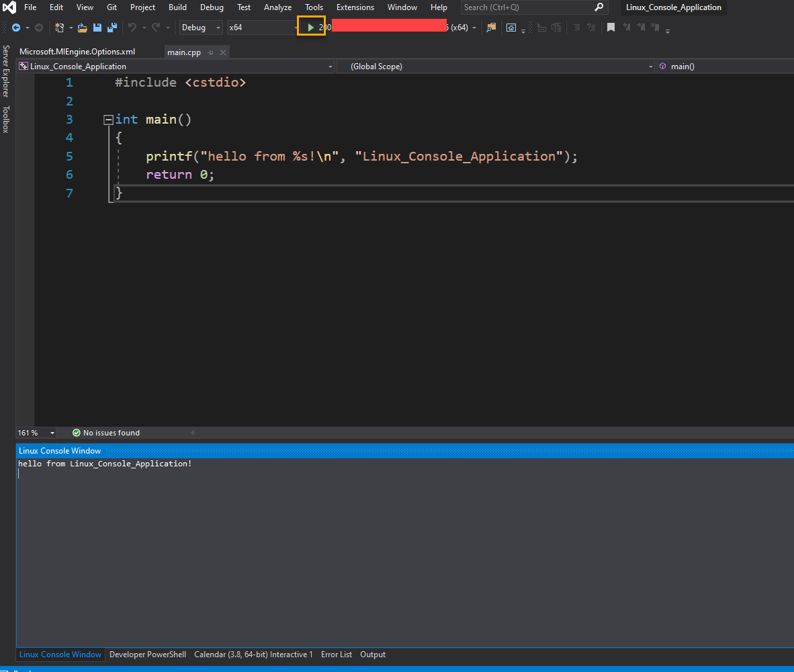The width and height of the screenshot is (794, 672).
Task: Switch to Calendar Interactive 1 tab
Action: [x=253, y=655]
